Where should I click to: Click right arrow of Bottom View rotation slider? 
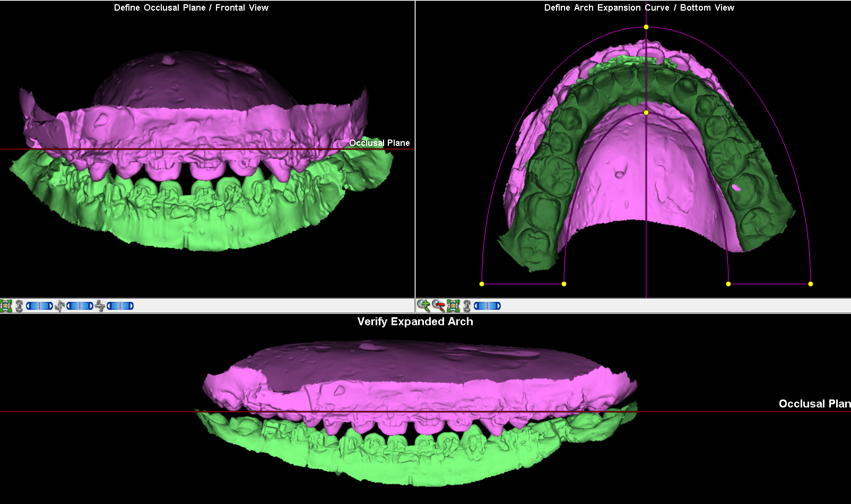tap(498, 306)
